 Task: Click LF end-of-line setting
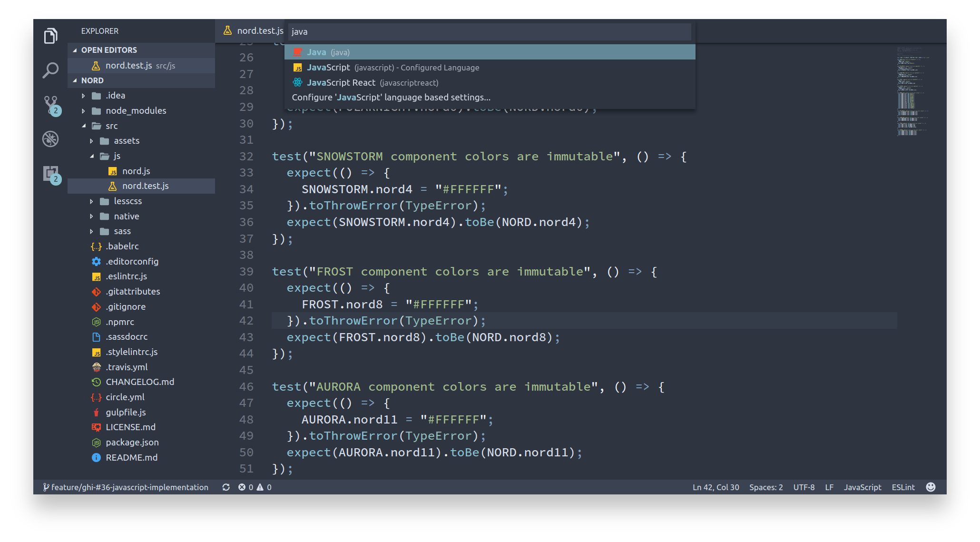click(829, 487)
